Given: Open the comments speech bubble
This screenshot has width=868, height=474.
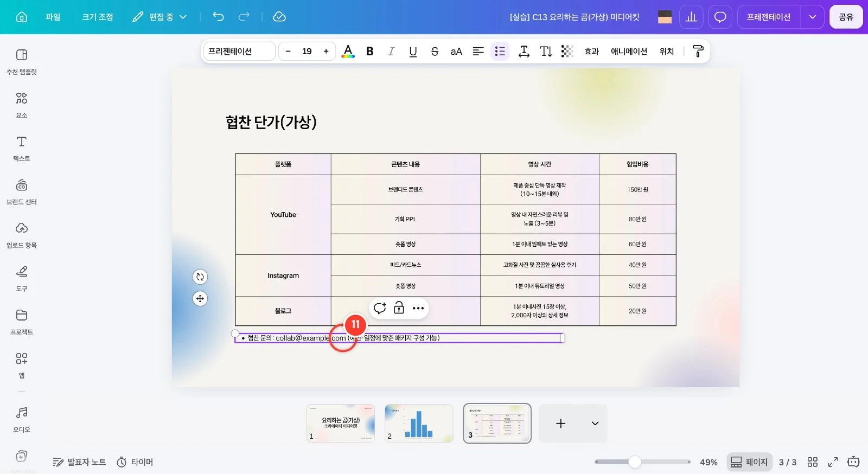Looking at the screenshot, I should tap(720, 17).
